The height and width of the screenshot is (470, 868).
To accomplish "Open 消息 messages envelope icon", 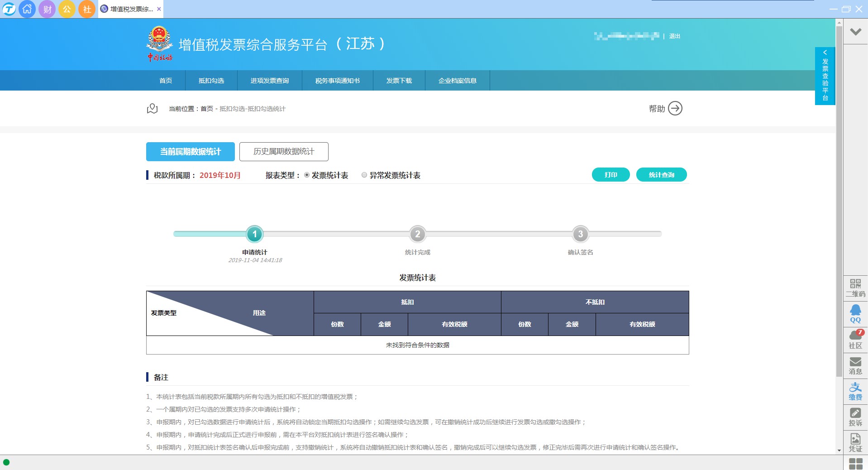I will pos(855,365).
